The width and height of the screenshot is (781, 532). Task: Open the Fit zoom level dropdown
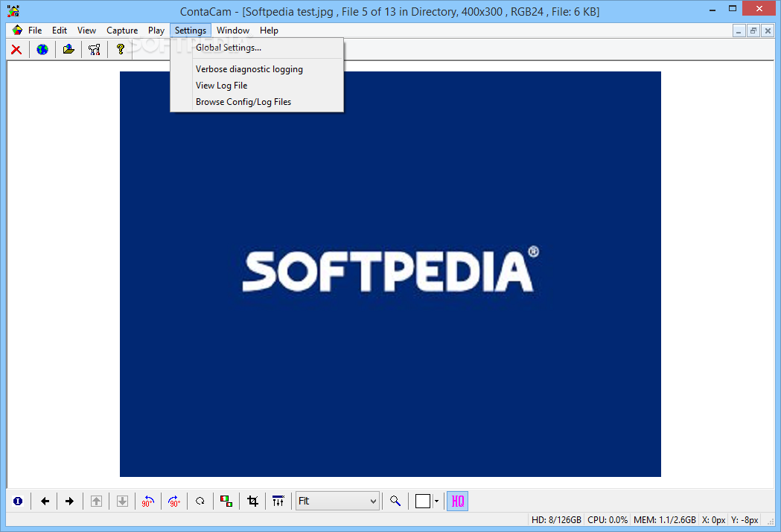(x=337, y=501)
